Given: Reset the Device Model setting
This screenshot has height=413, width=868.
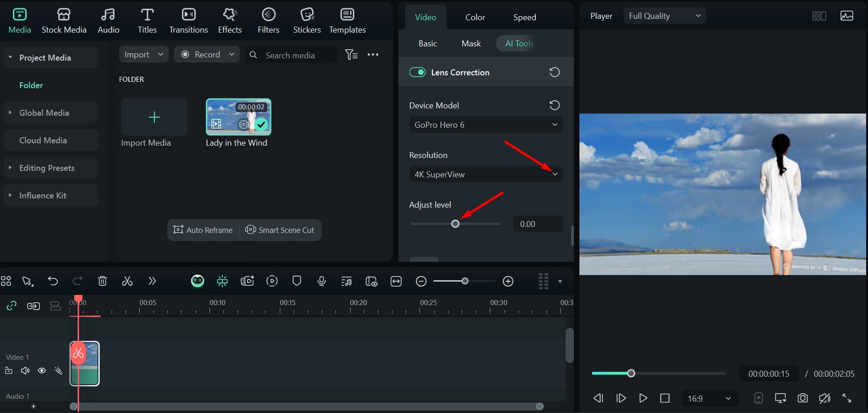Looking at the screenshot, I should click(x=555, y=105).
